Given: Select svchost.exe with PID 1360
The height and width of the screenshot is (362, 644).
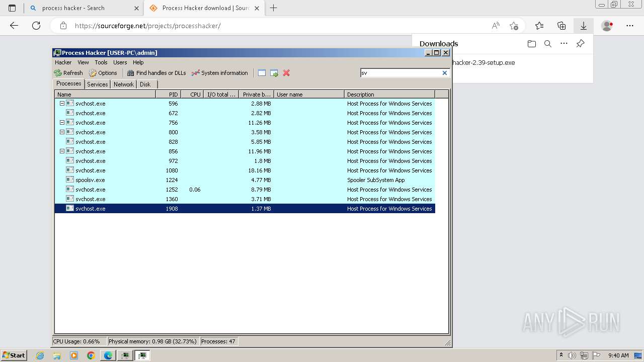Looking at the screenshot, I should pos(245,199).
